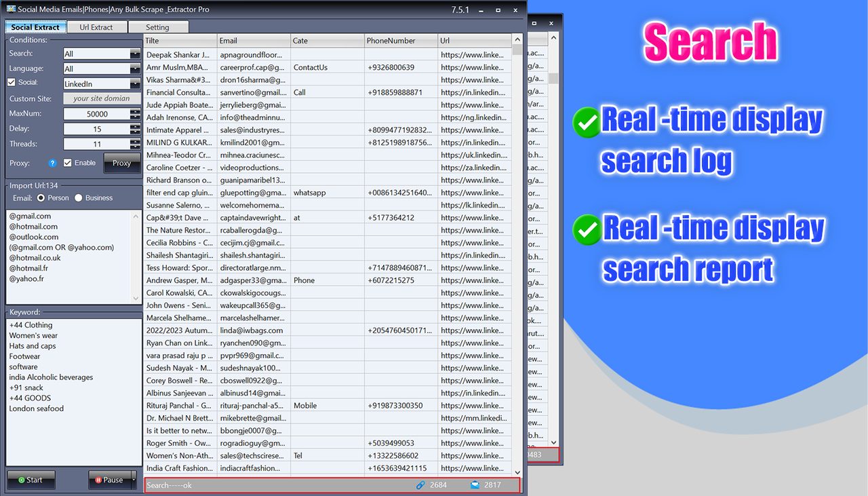The width and height of the screenshot is (868, 496).
Task: Sort by the Cate column header
Action: pos(328,41)
